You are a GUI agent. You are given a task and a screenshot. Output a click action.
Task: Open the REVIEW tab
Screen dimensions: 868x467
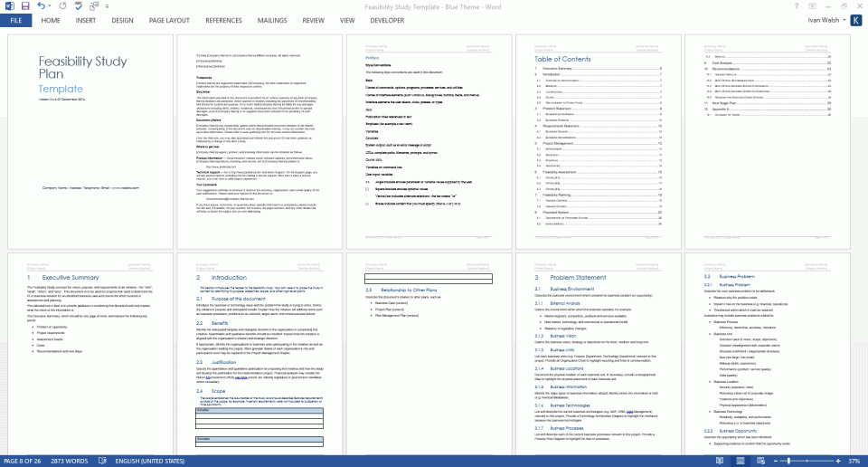click(x=314, y=21)
